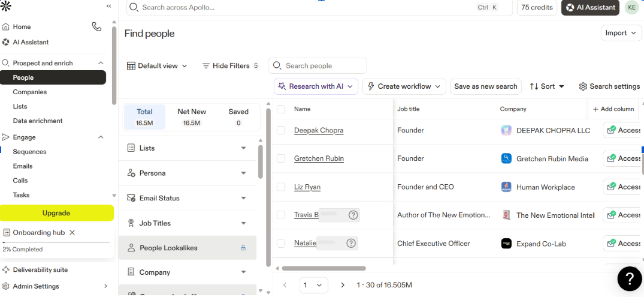
Task: Click the Home house icon
Action: point(6,27)
